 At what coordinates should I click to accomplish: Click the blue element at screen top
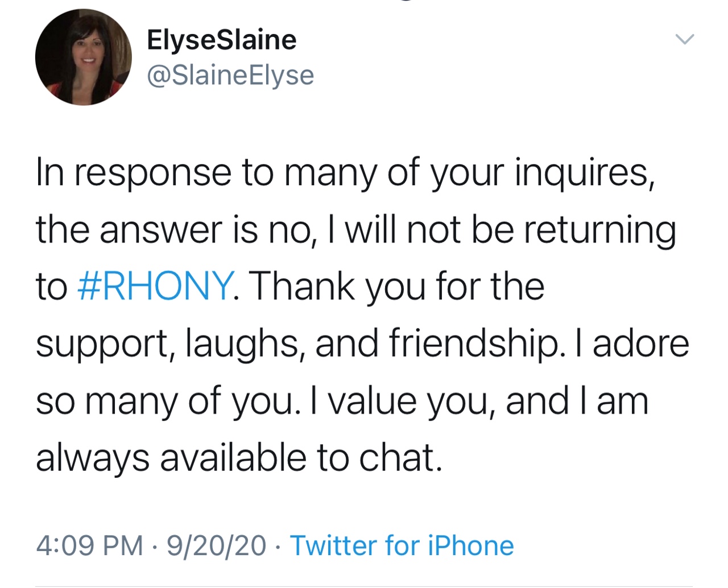coord(407,2)
